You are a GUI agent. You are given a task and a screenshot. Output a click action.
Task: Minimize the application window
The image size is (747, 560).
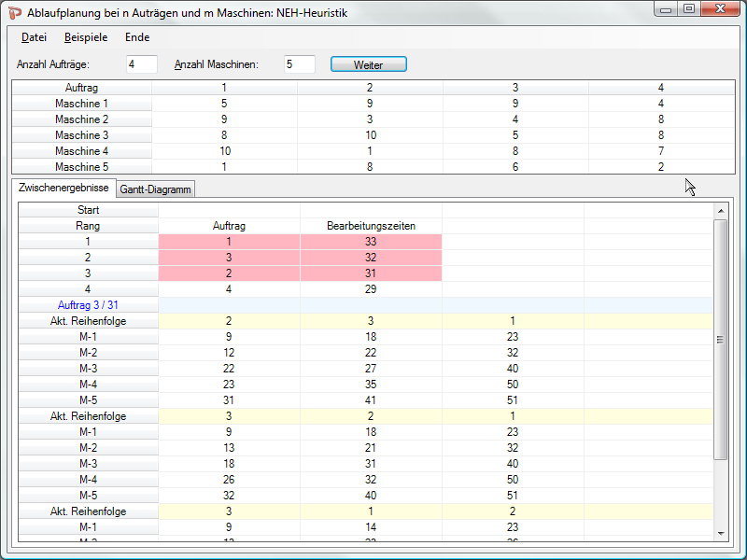tap(667, 9)
